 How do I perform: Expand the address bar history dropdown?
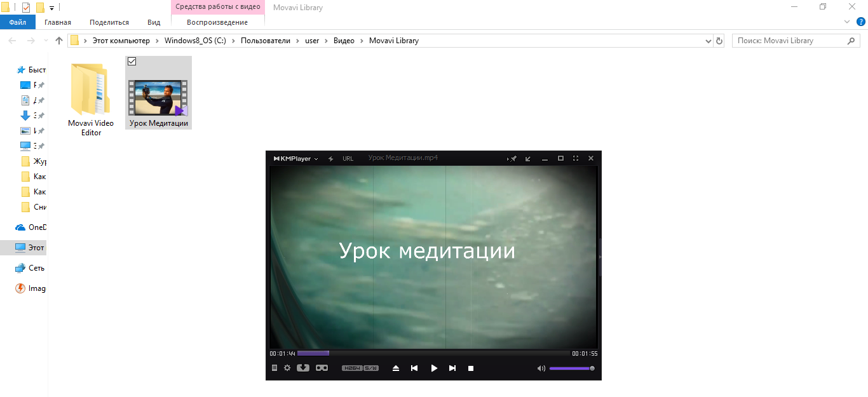tap(709, 41)
